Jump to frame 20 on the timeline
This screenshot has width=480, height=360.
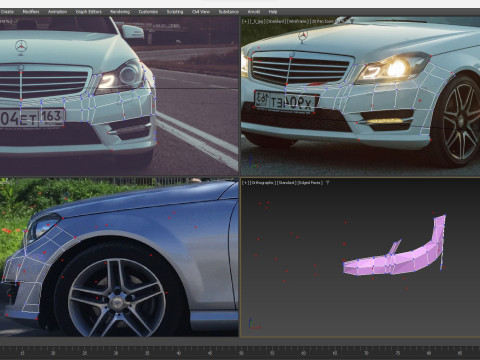point(53,353)
